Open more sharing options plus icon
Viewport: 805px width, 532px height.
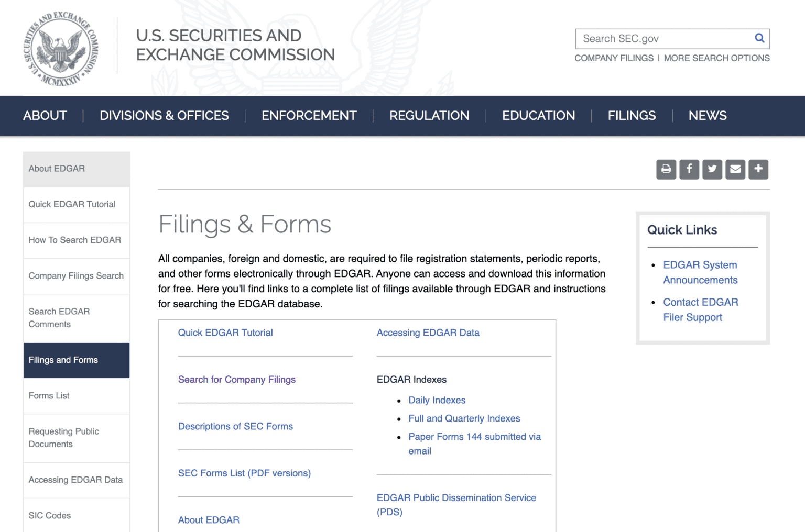point(758,169)
